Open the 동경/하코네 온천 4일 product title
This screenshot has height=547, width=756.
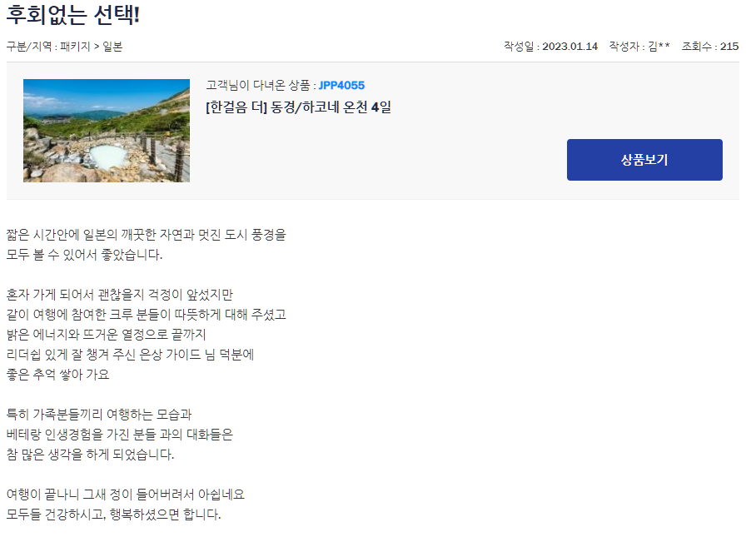click(x=298, y=107)
